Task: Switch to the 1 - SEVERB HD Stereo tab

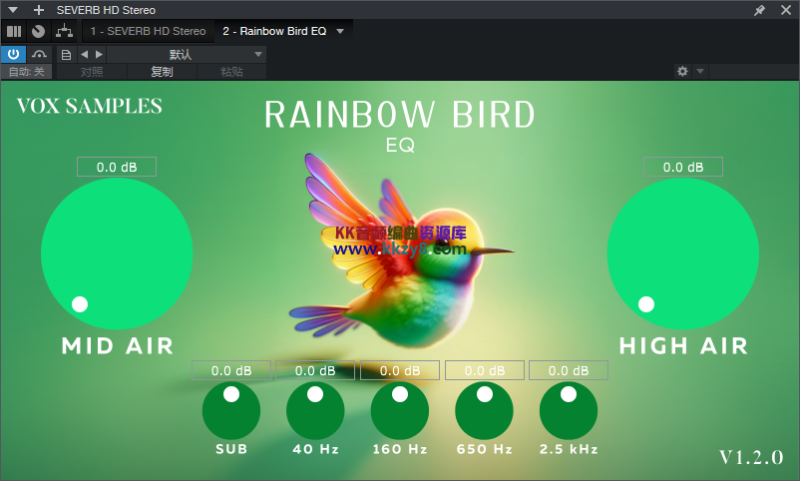Action: pos(148,31)
